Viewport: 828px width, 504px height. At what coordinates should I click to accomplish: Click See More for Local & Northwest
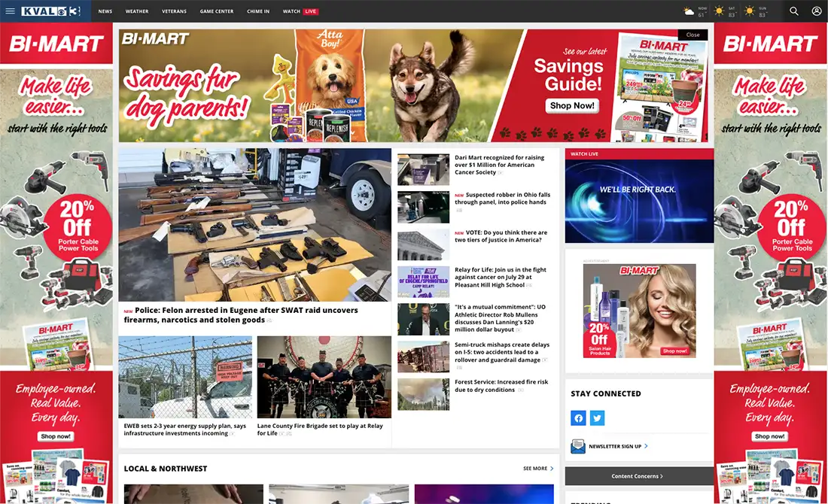(538, 468)
